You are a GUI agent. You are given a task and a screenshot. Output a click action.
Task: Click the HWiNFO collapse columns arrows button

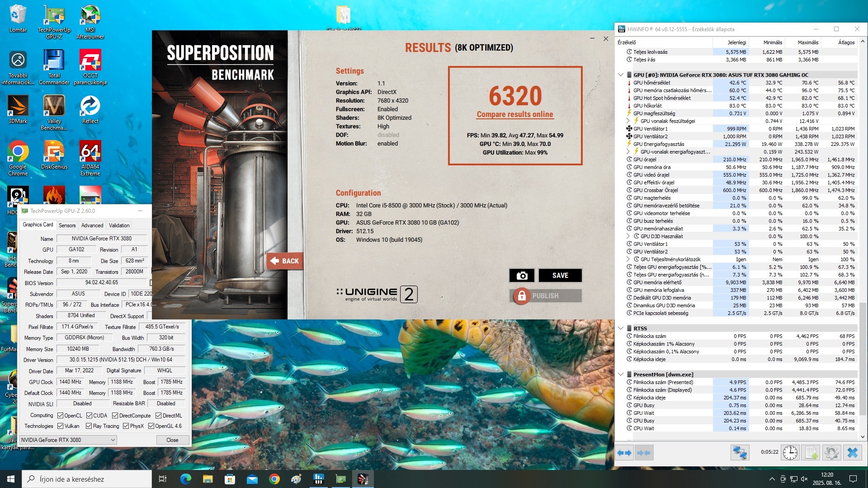(644, 452)
